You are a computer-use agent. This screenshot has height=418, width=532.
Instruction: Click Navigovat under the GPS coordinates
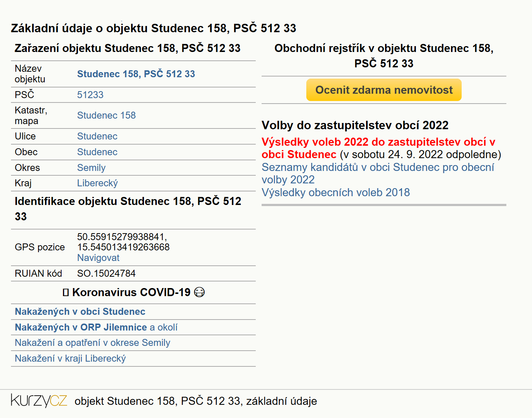coord(98,258)
